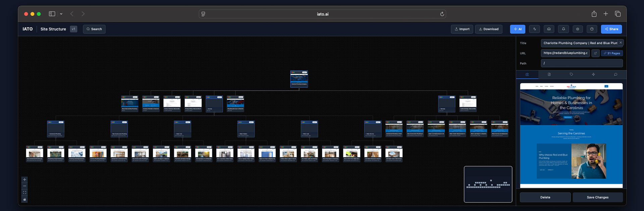Reload the iato.ai page
Screen dimensions: 644x211
(x=442, y=14)
